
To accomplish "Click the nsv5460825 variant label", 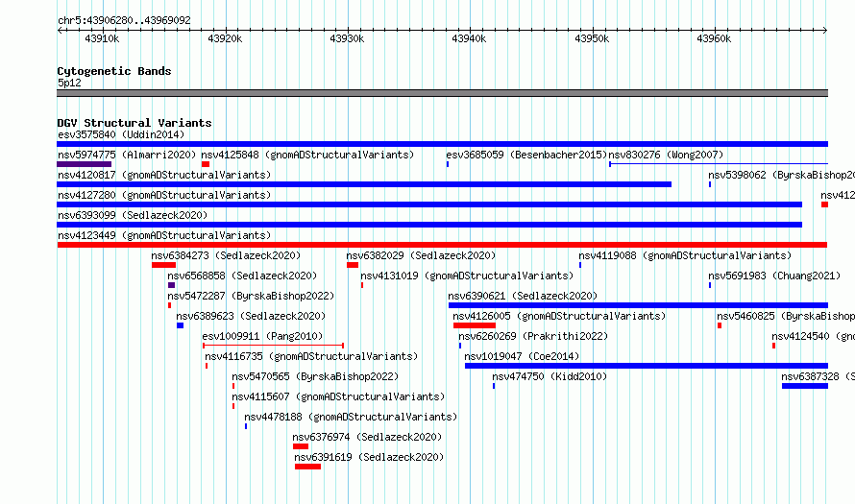I will (x=785, y=316).
